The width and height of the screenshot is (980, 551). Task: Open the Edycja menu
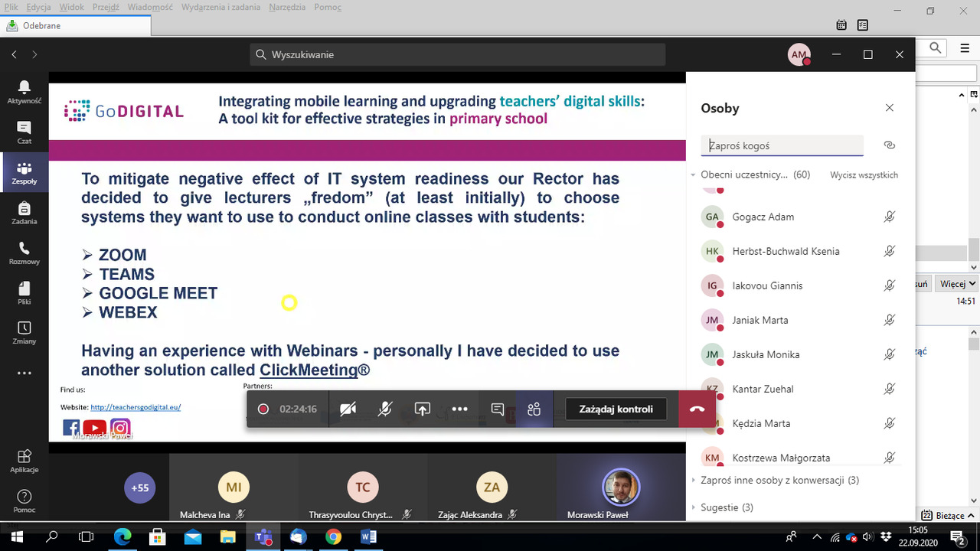coord(38,7)
